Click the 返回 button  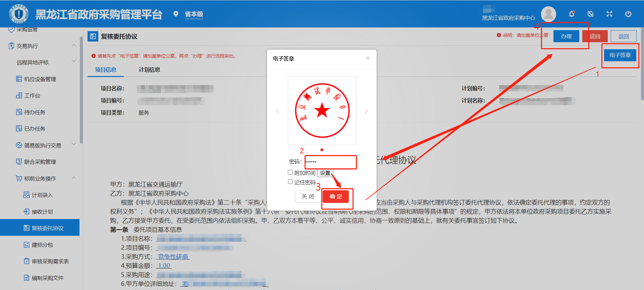(624, 36)
